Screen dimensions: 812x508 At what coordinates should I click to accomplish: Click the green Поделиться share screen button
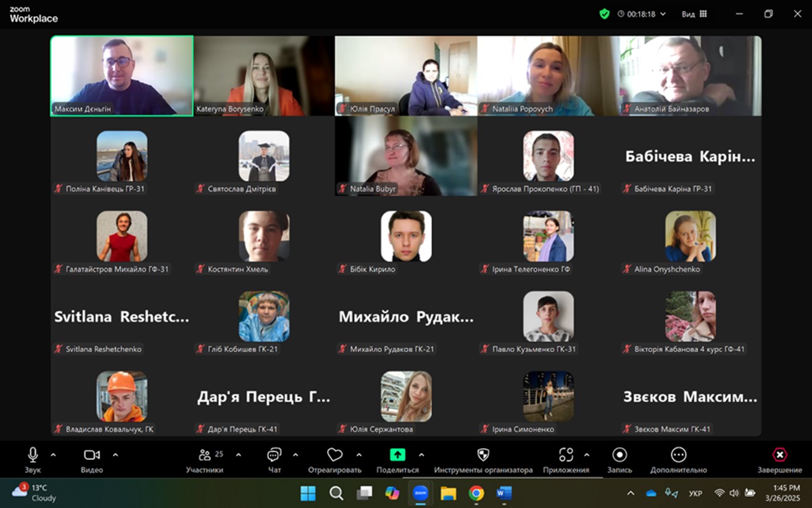click(397, 455)
